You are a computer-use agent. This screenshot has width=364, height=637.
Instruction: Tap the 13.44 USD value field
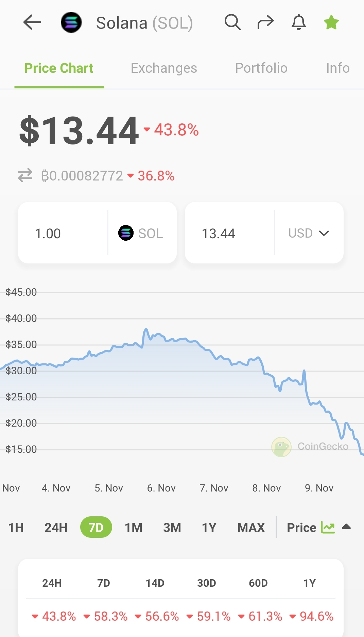tap(230, 233)
